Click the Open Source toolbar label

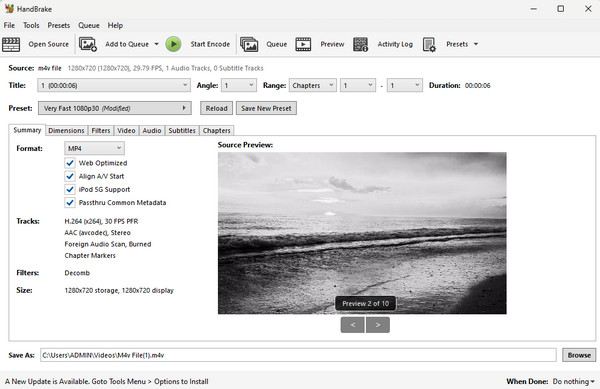49,44
